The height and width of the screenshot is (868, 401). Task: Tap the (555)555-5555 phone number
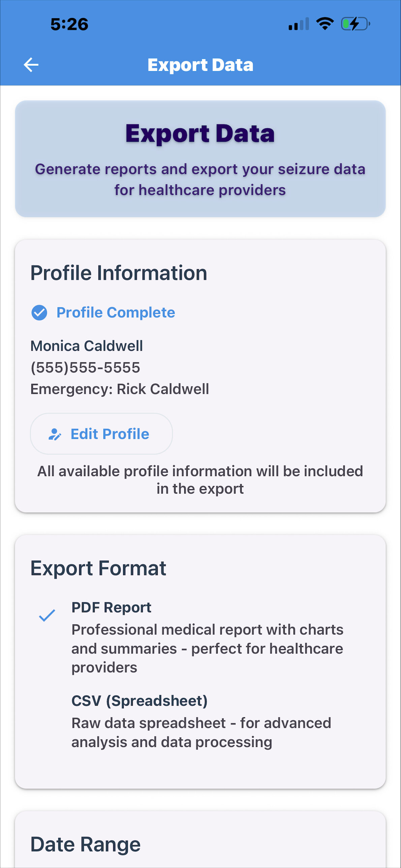[x=85, y=367]
